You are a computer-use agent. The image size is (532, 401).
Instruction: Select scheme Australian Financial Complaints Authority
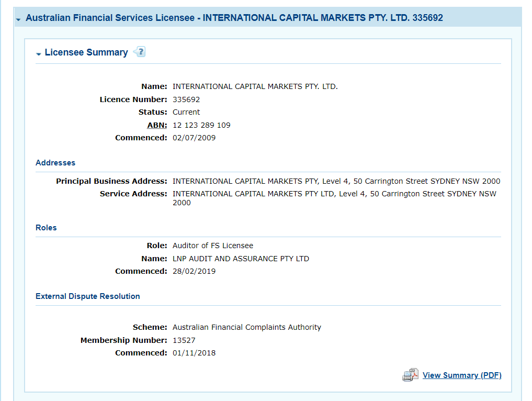point(247,327)
